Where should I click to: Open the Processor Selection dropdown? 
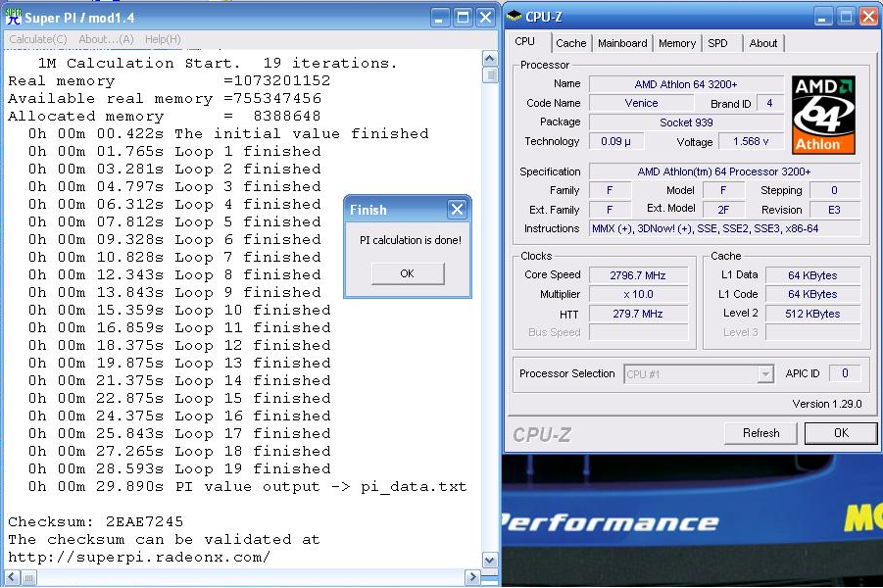[x=764, y=374]
